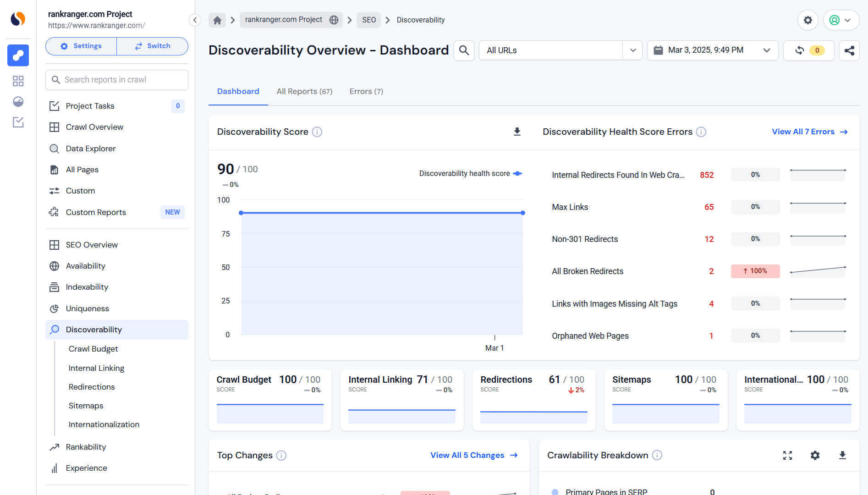Open the Internal Linking score card
This screenshot has height=495, width=868.
coord(402,400)
